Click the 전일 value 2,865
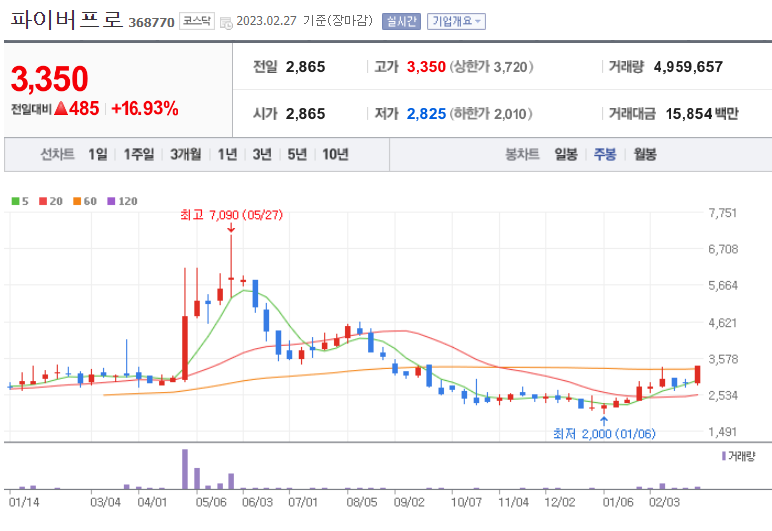772x531 pixels. tap(305, 67)
